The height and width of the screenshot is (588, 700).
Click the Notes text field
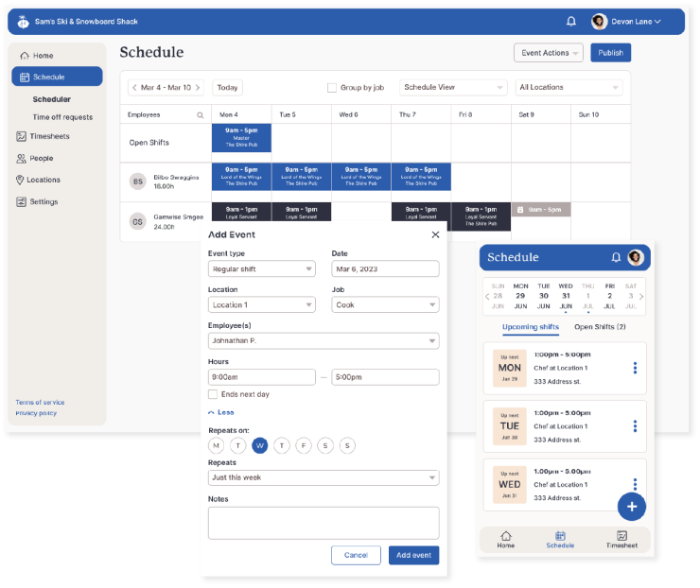(324, 523)
